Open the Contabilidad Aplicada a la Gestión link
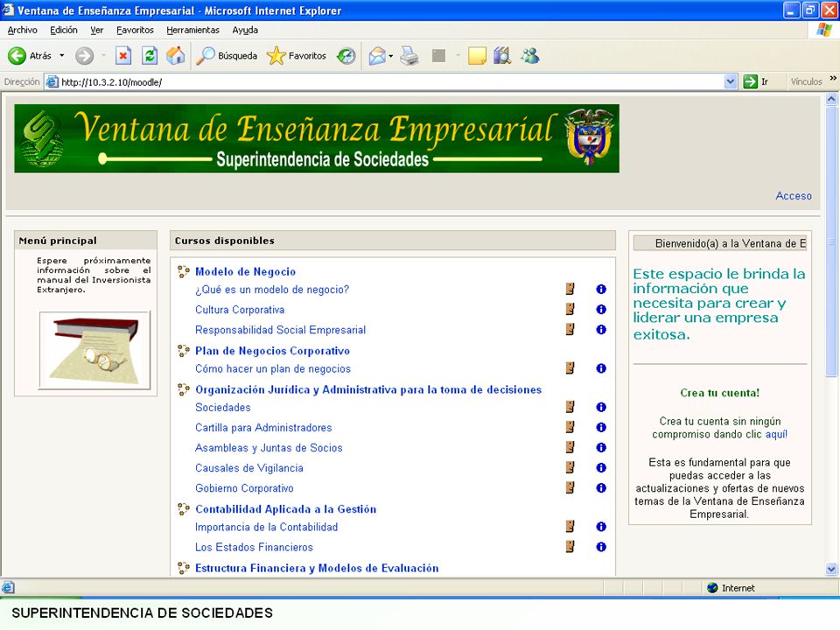The image size is (840, 630). 285,509
